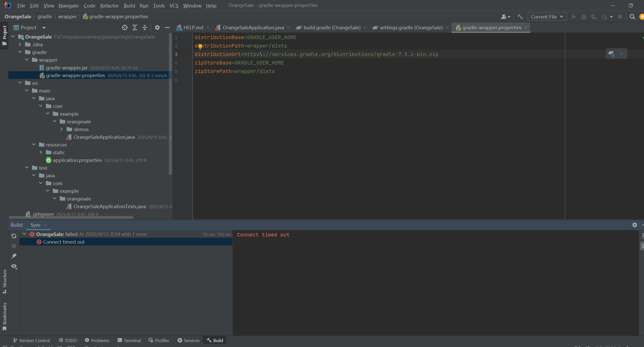644x347 pixels.
Task: Collapse the src folder node
Action: click(20, 83)
